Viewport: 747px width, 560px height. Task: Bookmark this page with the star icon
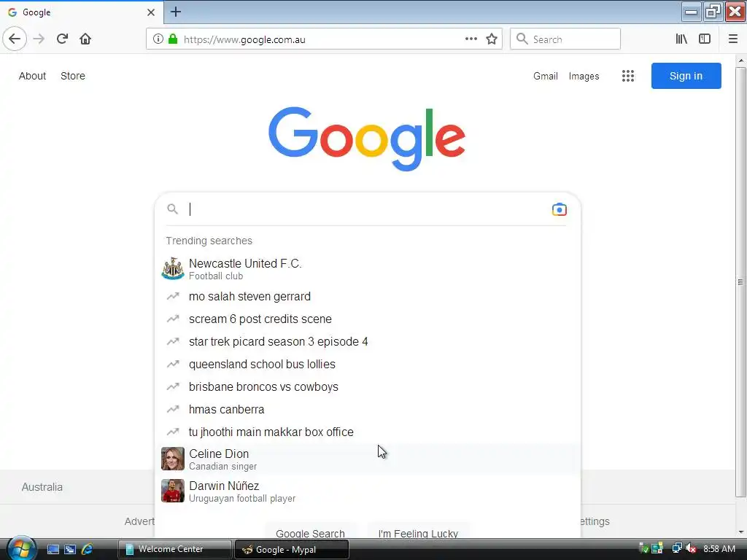point(492,39)
